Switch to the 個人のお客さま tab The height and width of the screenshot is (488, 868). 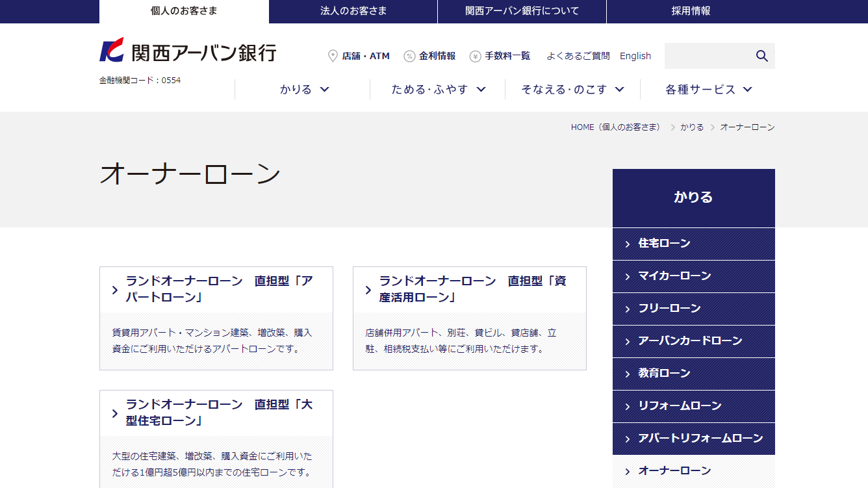click(x=184, y=12)
